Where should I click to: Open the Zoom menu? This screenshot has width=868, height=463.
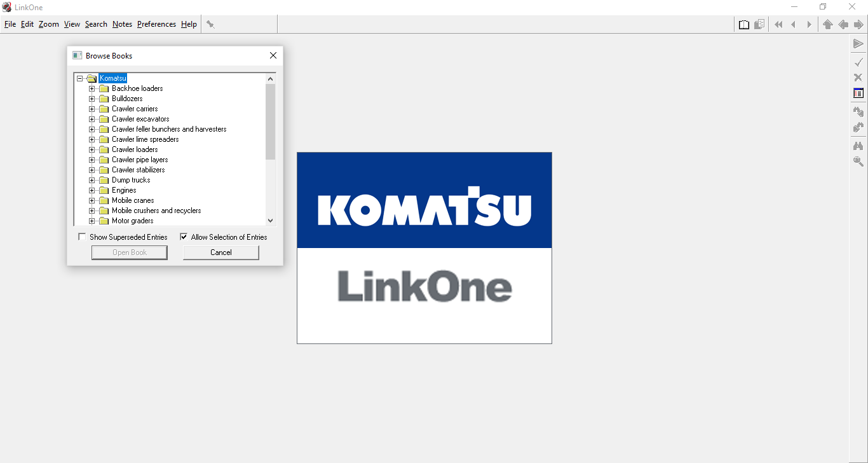48,24
